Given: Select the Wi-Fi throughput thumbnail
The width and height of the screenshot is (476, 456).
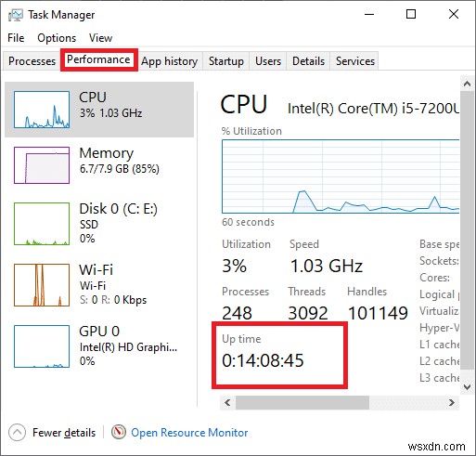Looking at the screenshot, I should (42, 285).
